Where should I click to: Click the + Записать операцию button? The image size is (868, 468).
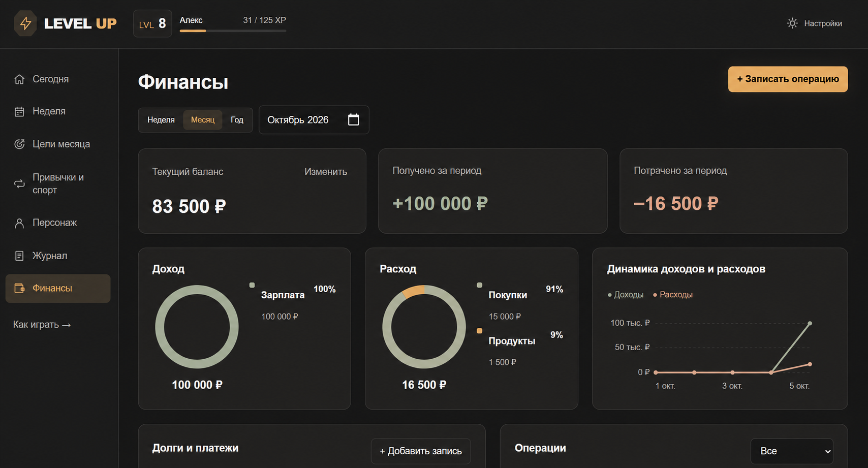(x=788, y=79)
